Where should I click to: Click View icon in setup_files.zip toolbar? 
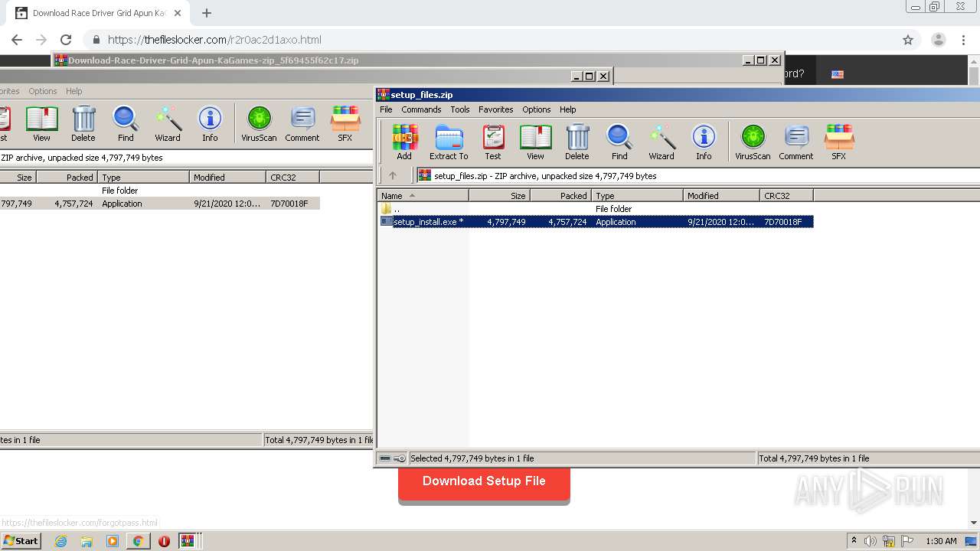click(x=535, y=142)
